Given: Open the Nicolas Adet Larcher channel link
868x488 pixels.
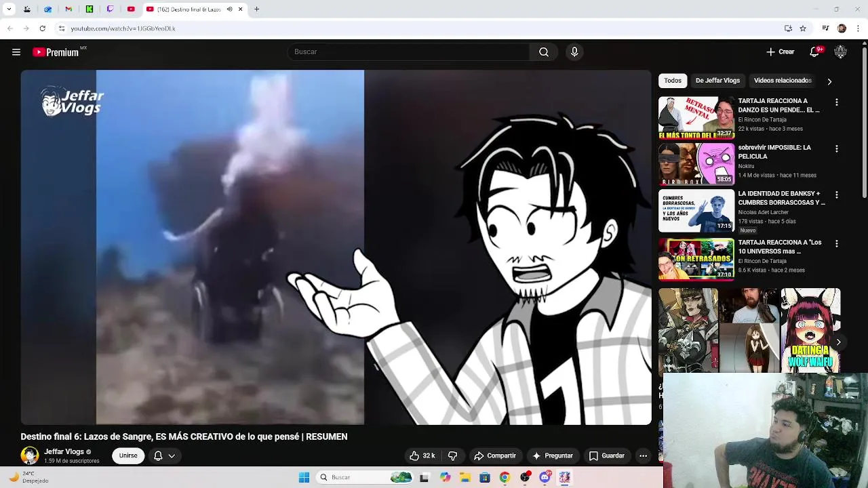Looking at the screenshot, I should (763, 212).
